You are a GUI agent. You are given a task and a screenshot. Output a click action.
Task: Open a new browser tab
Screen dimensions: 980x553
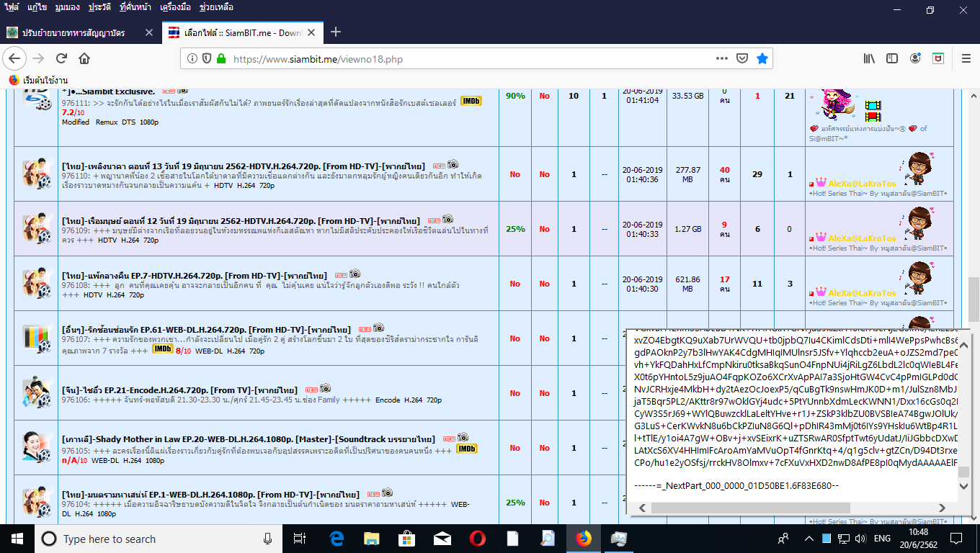pos(335,32)
